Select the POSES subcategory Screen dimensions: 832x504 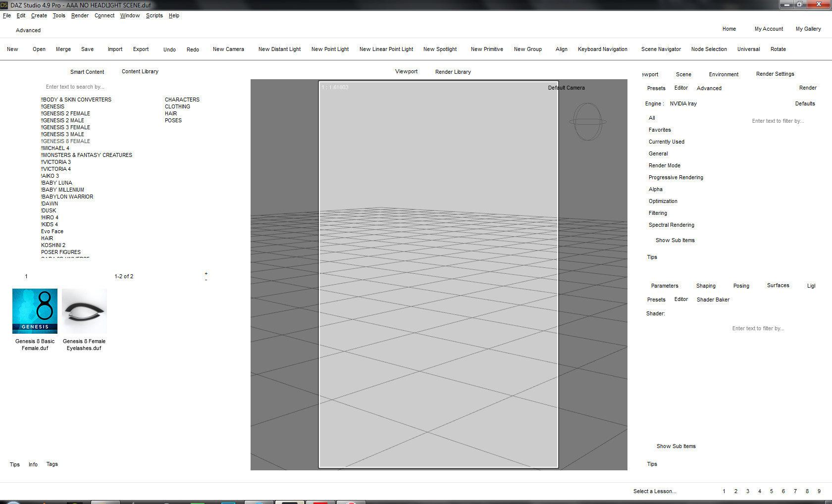point(173,120)
